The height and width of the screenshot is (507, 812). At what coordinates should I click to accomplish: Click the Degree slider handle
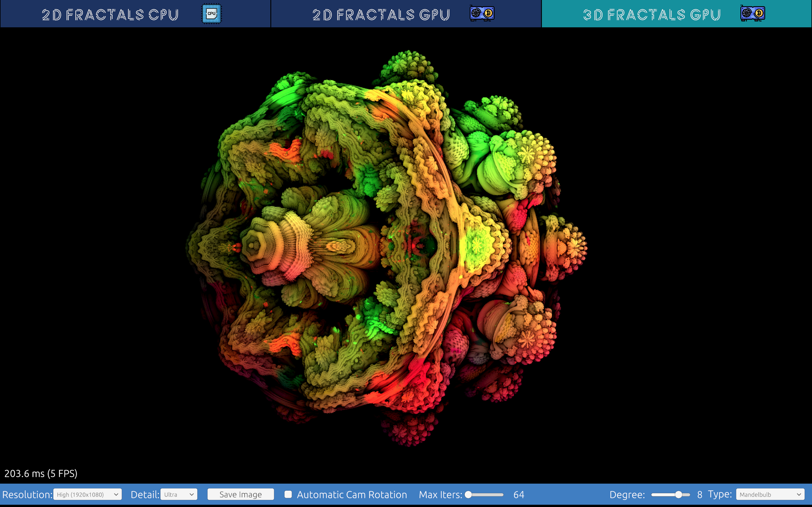pyautogui.click(x=678, y=495)
